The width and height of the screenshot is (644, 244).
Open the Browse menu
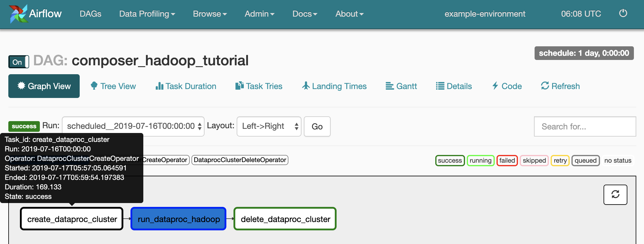tap(210, 14)
